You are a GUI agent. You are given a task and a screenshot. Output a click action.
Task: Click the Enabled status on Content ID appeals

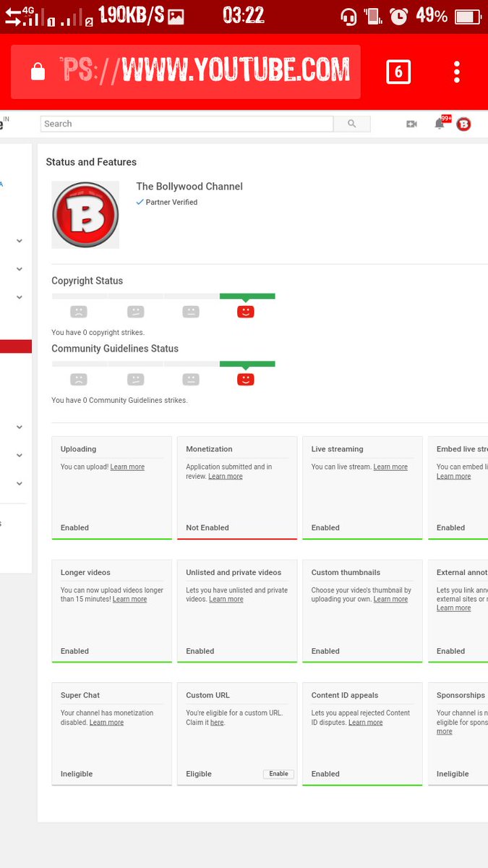[x=325, y=774]
